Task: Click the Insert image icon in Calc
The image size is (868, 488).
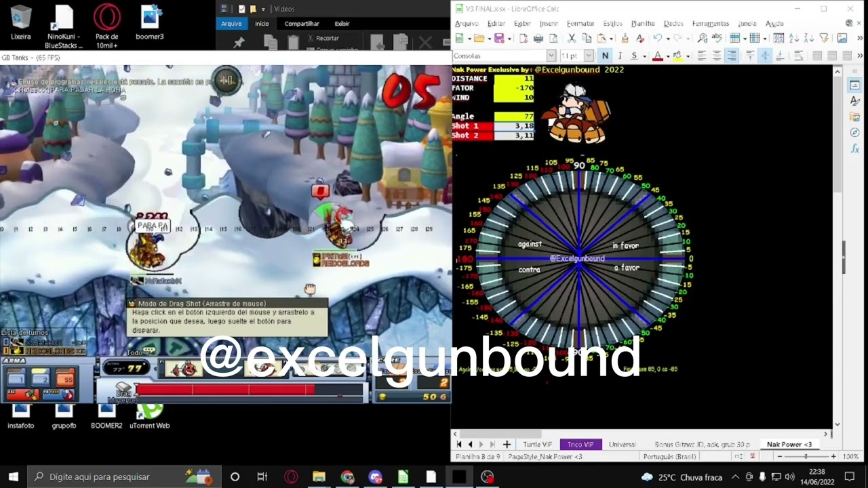Action: (x=842, y=39)
